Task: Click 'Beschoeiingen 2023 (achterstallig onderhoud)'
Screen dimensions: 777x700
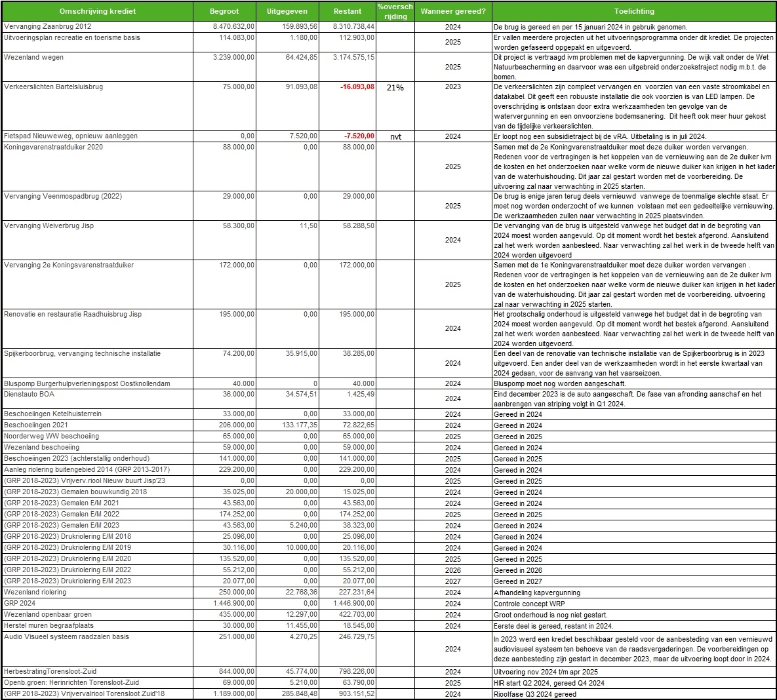Action: point(76,459)
